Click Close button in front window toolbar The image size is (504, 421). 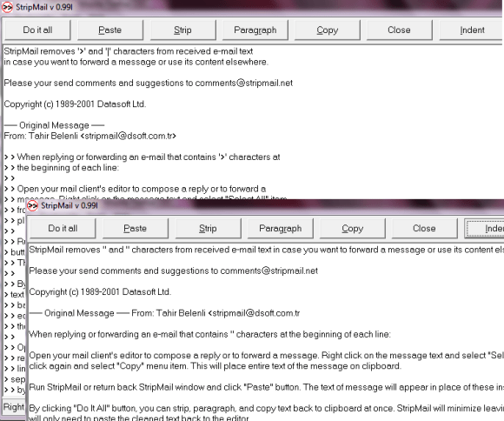[424, 228]
